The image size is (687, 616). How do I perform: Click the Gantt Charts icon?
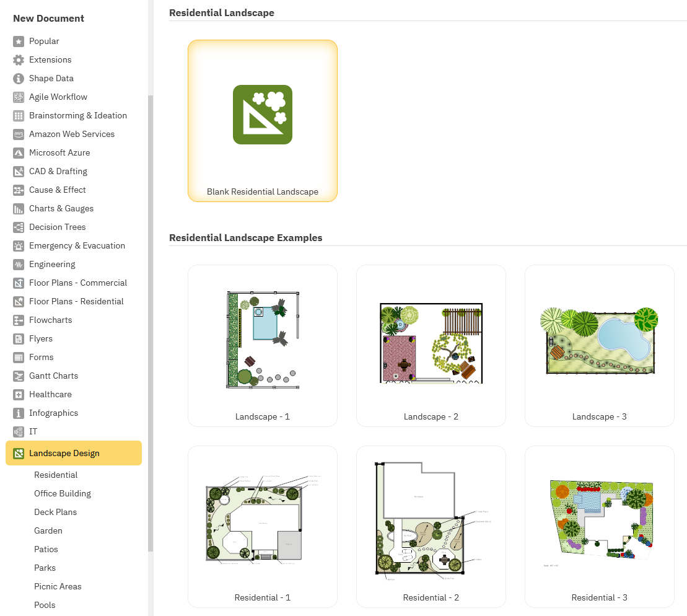19,376
